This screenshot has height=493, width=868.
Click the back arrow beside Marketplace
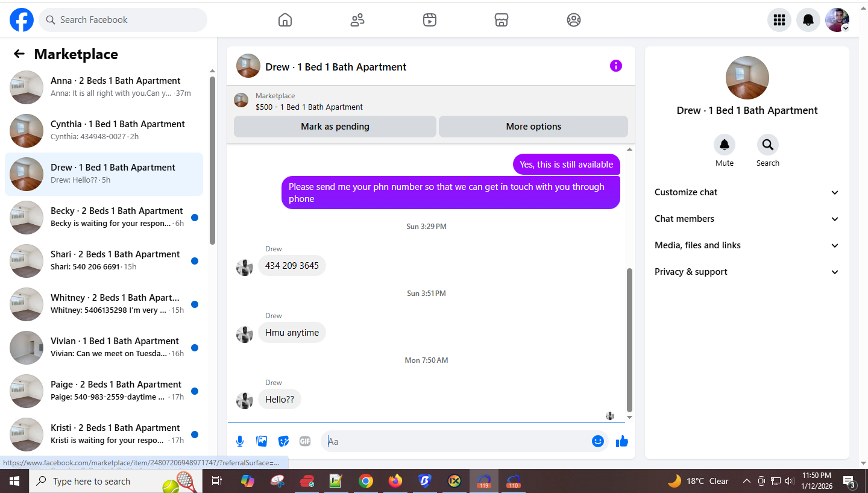point(19,54)
